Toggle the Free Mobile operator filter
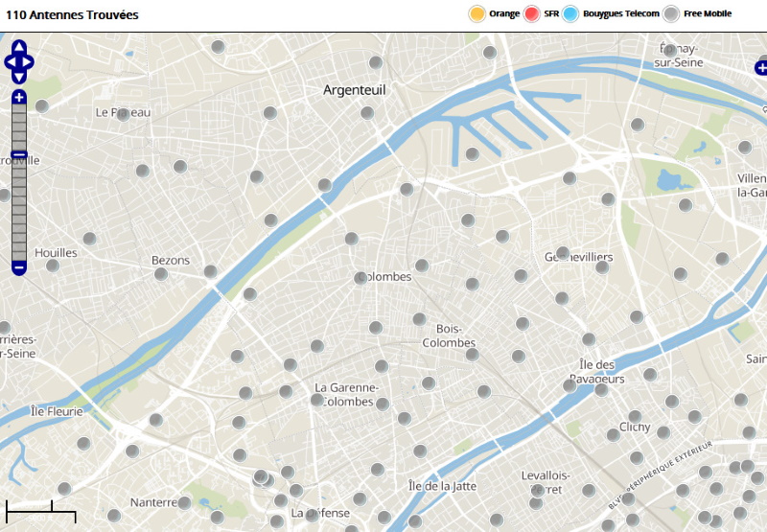This screenshot has height=532, width=767. 672,13
